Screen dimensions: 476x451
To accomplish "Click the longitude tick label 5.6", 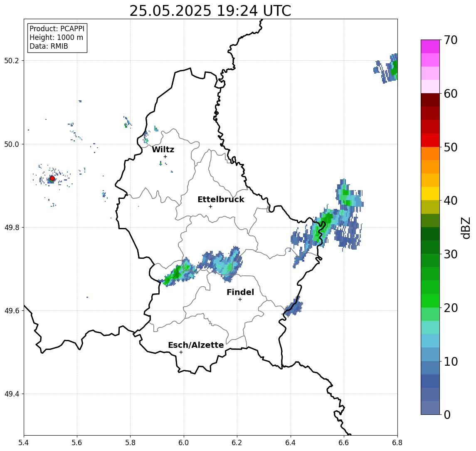I will click(77, 443).
